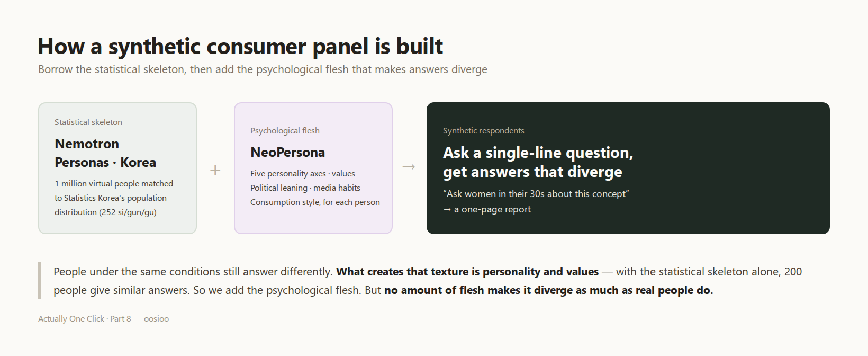Click the 'Nemotron Personas · Korea' heading

coord(105,153)
